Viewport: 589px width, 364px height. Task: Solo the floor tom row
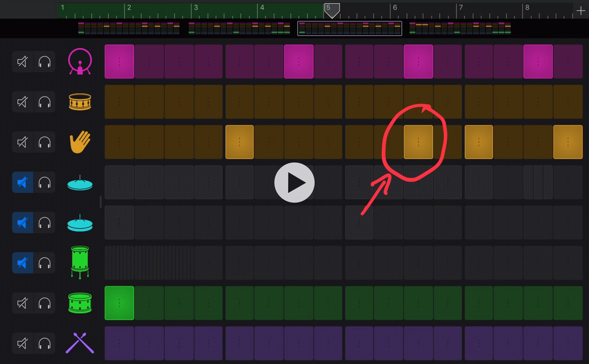pos(45,263)
